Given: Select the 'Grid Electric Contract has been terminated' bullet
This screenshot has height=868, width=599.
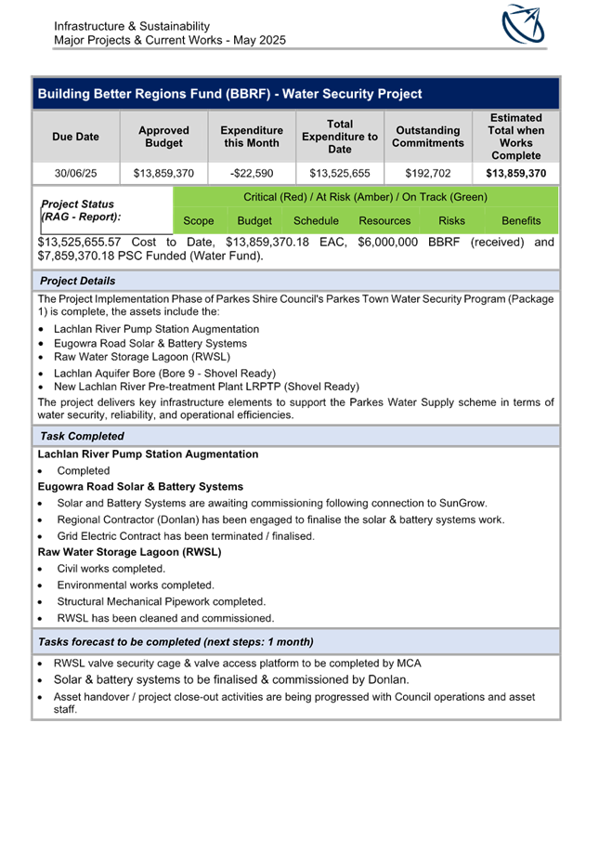Looking at the screenshot, I should (186, 536).
